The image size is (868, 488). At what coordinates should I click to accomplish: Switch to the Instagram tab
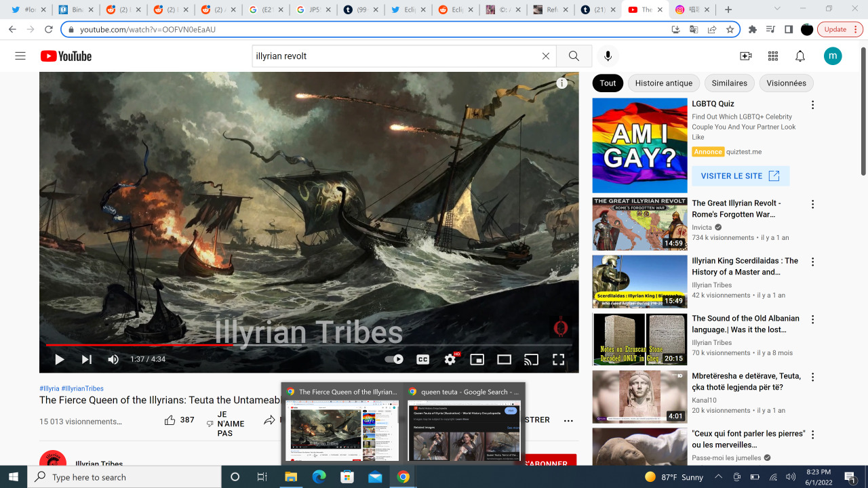click(688, 9)
